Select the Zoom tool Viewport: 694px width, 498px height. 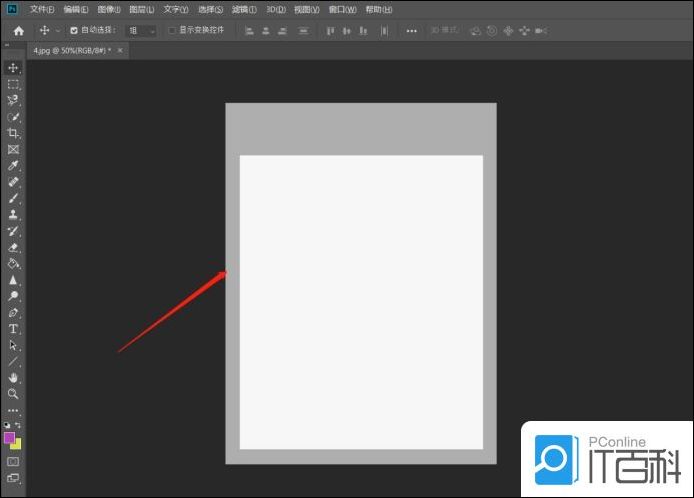click(13, 394)
